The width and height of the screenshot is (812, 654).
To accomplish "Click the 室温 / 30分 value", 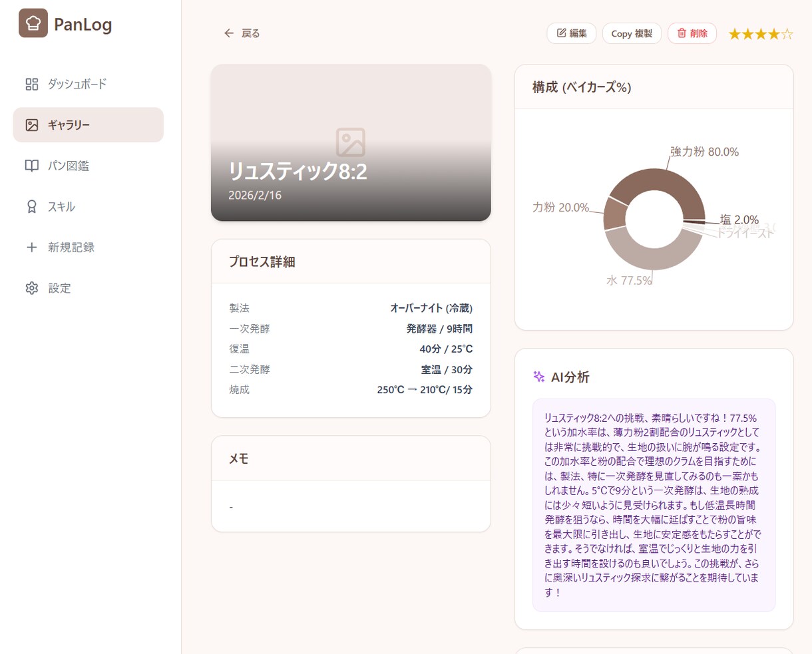I will [447, 369].
